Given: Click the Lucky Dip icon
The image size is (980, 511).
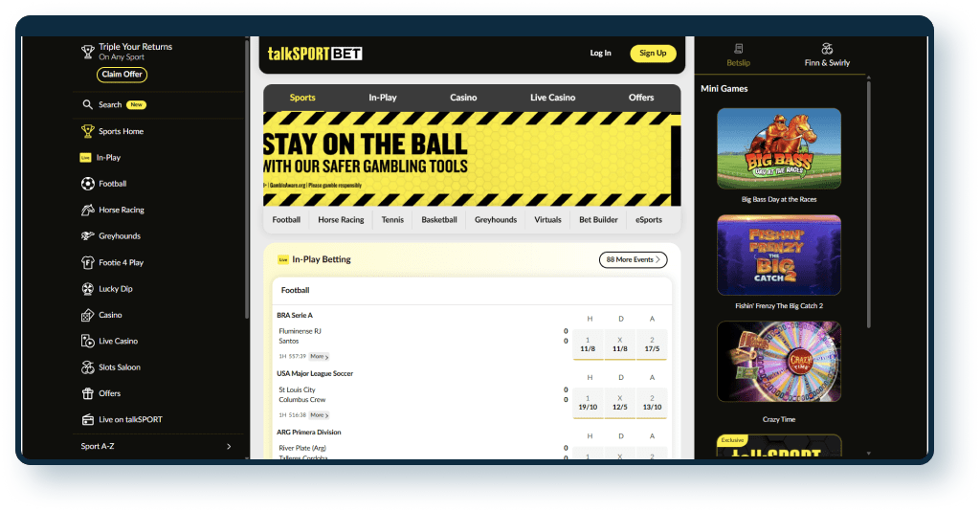Looking at the screenshot, I should tap(87, 289).
